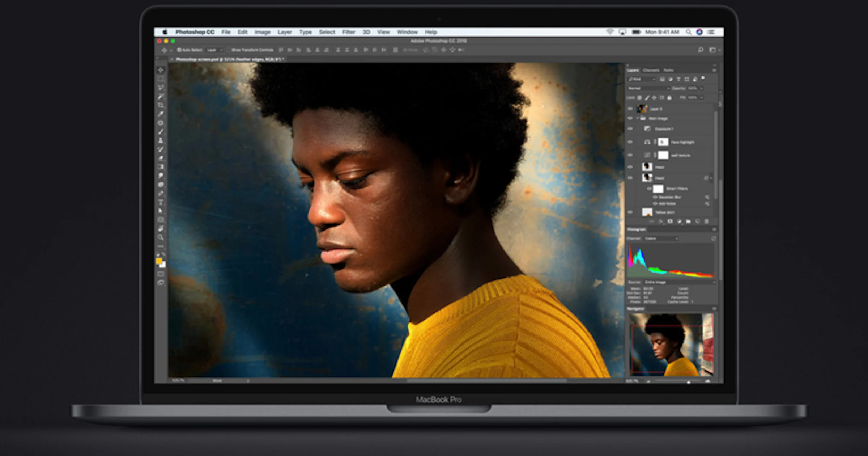The width and height of the screenshot is (868, 456).
Task: Hide the Main image group
Action: [x=630, y=118]
